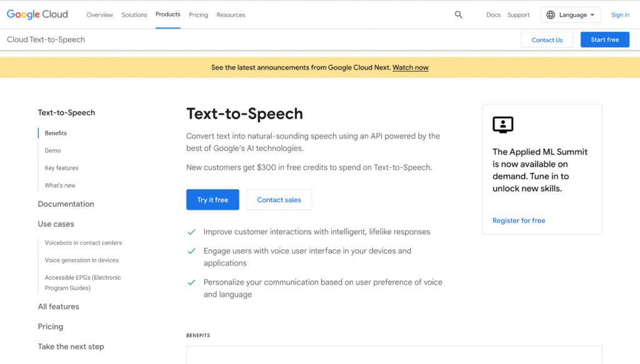
Task: Click the main Text-to-Speech page heading
Action: tap(244, 114)
